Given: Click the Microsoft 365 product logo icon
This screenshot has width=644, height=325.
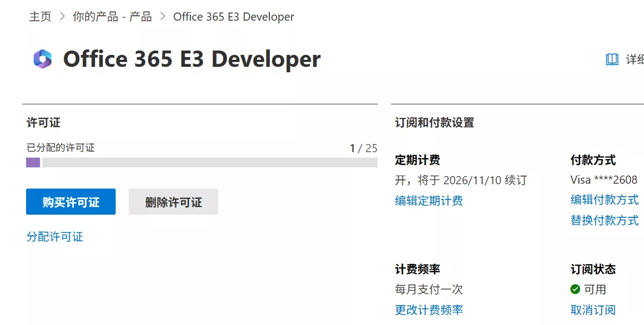Looking at the screenshot, I should click(x=42, y=59).
